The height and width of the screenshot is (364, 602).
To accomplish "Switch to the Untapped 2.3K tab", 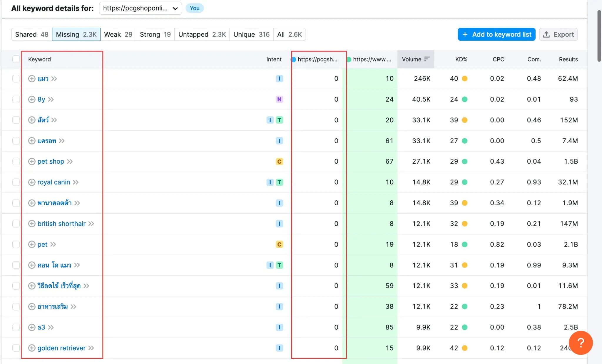I will point(202,34).
